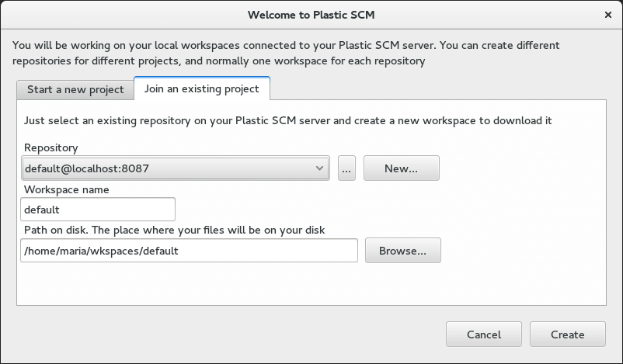Image resolution: width=623 pixels, height=364 pixels.
Task: Click the ellipsis repository browse button
Action: (346, 168)
